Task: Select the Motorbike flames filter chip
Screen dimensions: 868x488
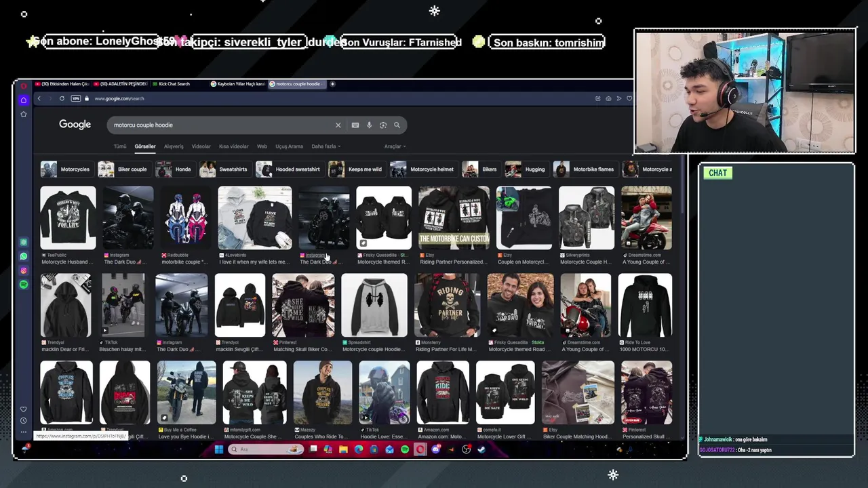Action: point(585,169)
